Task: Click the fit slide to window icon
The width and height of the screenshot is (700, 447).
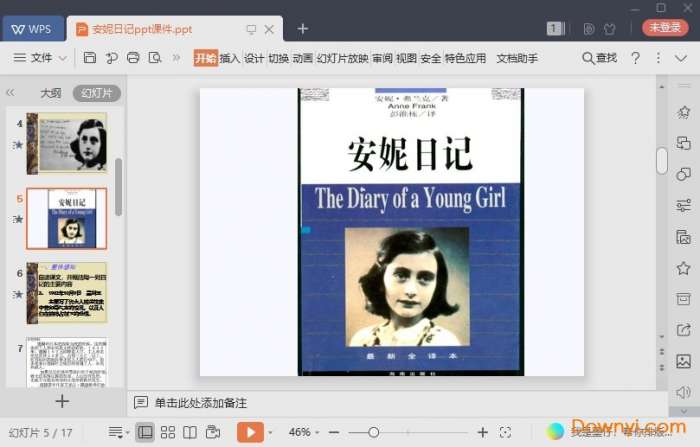Action: [505, 432]
